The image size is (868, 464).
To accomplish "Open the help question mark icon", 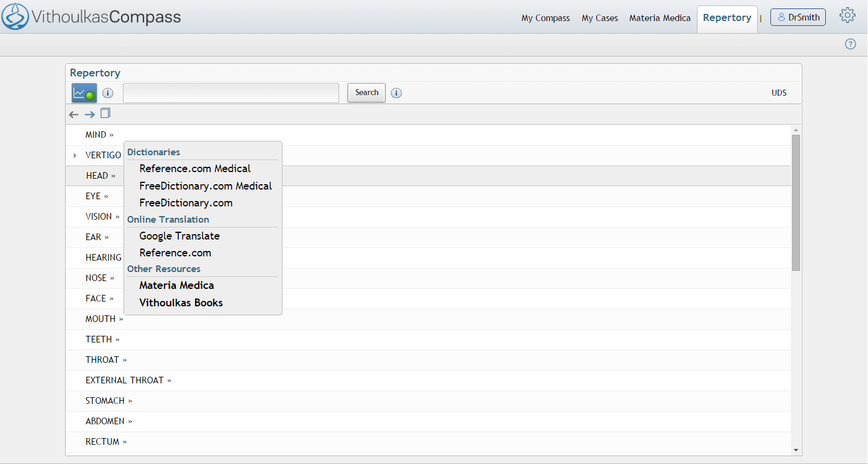I will coord(851,44).
